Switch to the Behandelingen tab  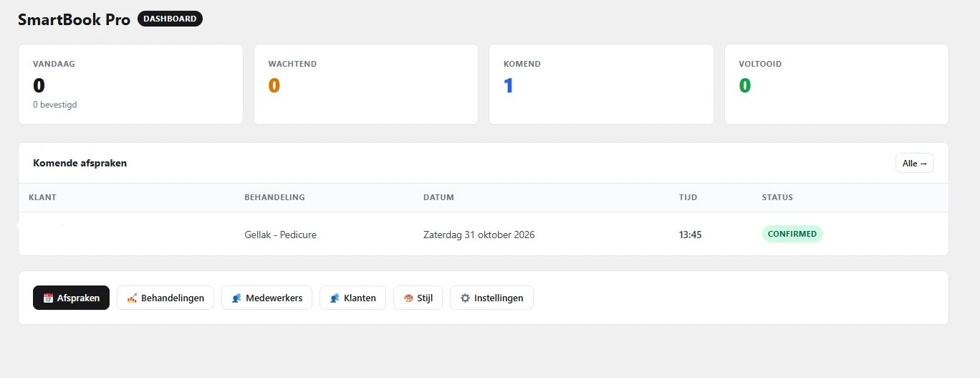click(165, 298)
